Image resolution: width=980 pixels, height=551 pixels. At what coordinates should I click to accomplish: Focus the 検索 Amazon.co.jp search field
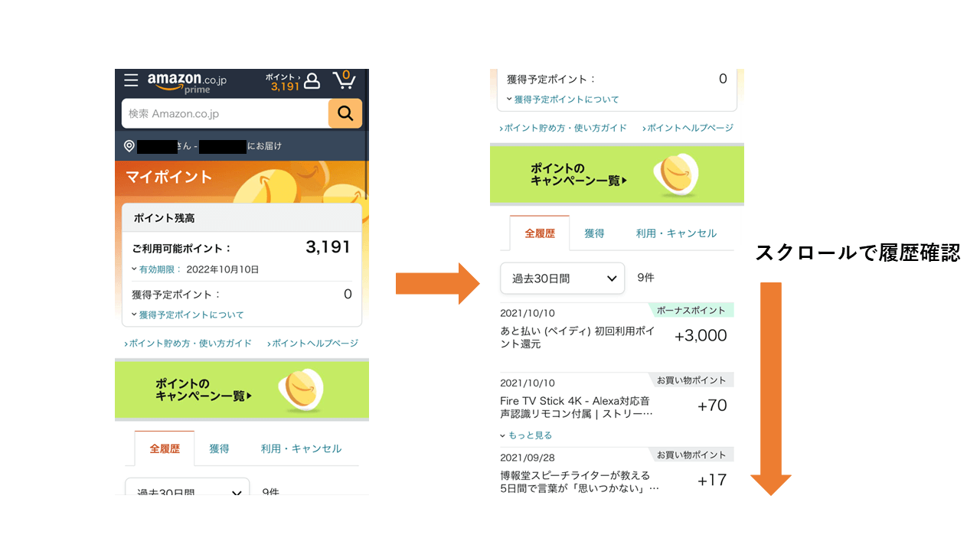225,113
